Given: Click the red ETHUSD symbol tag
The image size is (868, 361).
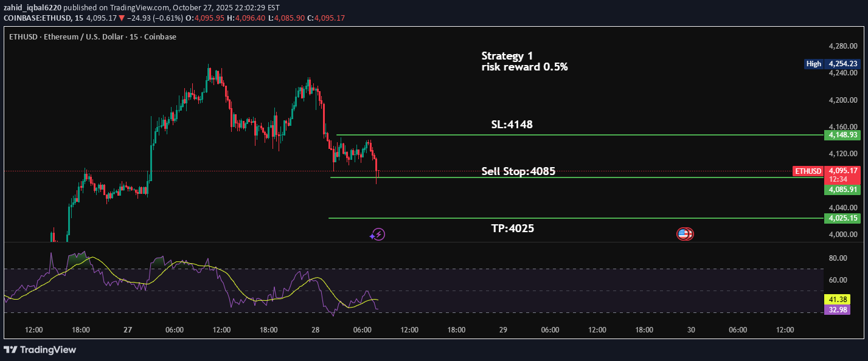Looking at the screenshot, I should 808,171.
